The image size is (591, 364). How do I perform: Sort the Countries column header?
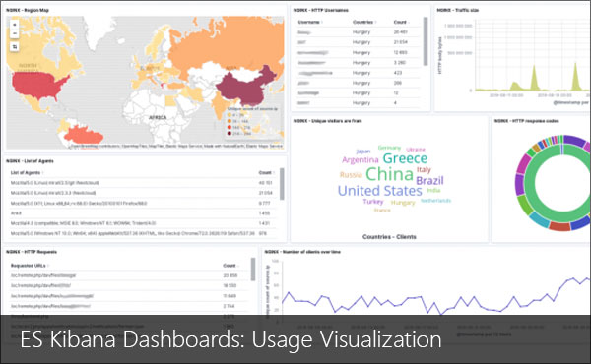coord(364,23)
